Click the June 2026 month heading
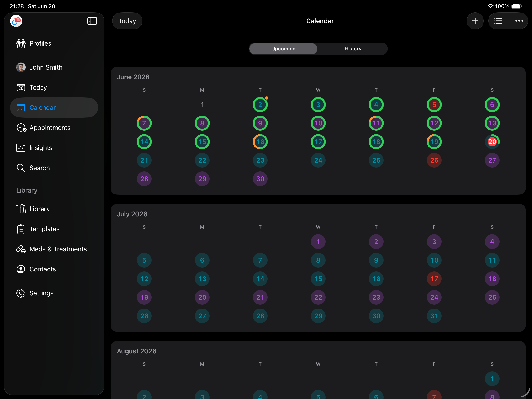Viewport: 532px width, 399px height. (x=133, y=77)
